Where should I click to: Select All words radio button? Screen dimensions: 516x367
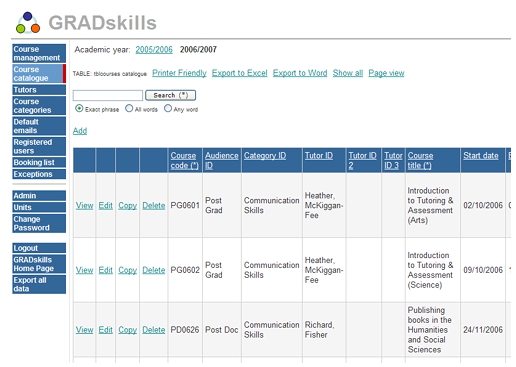tap(129, 108)
